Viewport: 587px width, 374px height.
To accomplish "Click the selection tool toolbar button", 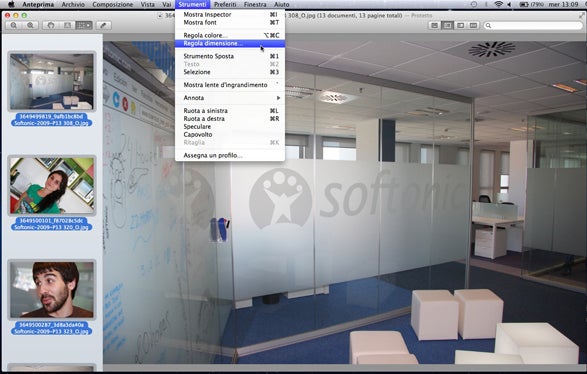I will click(x=83, y=25).
